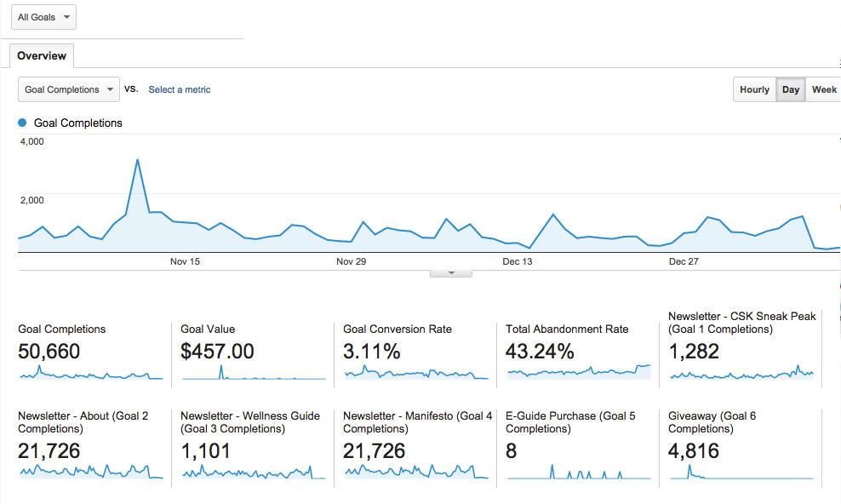Viewport: 841px width, 504px height.
Task: Switch chart to Hourly view
Action: [x=754, y=89]
